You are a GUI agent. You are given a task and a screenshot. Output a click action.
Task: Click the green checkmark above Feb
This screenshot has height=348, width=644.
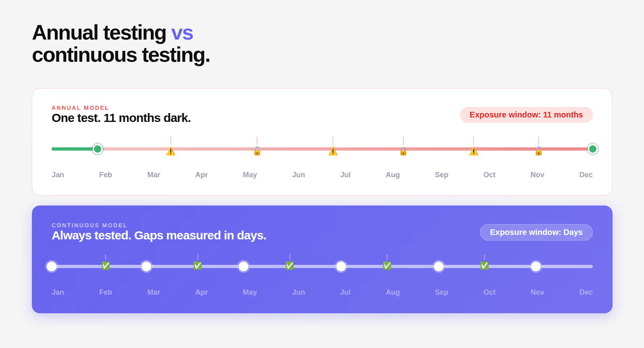point(106,265)
